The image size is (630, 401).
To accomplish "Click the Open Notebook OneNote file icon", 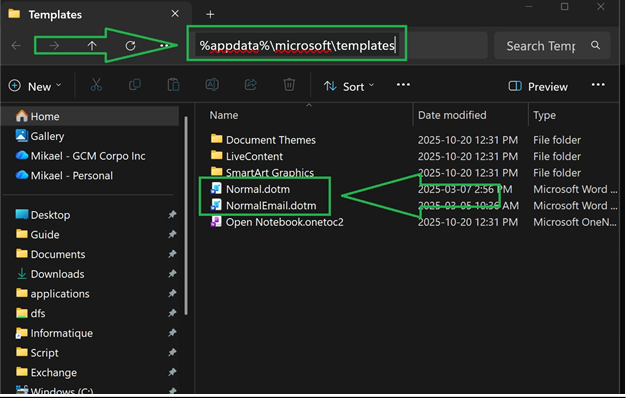I will (x=216, y=222).
